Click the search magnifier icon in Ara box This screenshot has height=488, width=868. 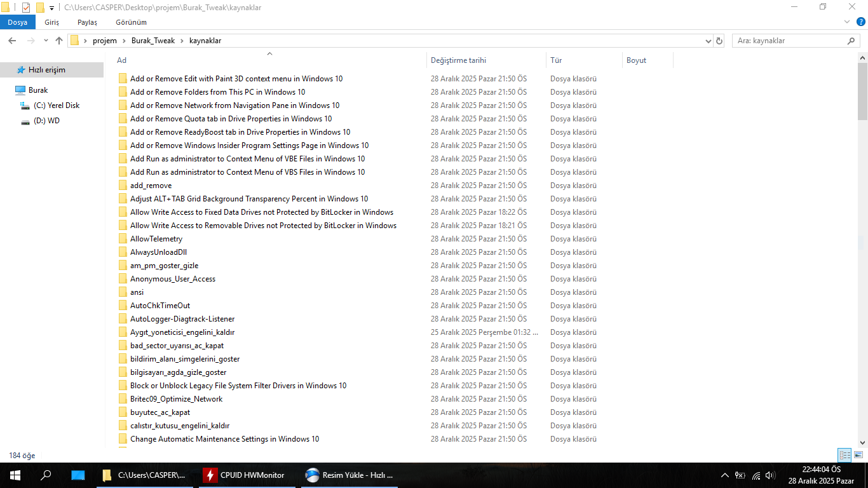851,41
